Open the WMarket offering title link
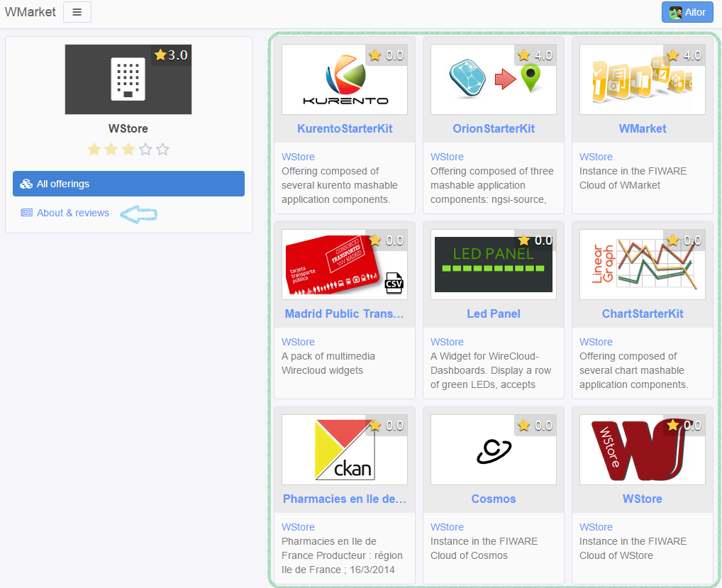Viewport: 722px width, 588px height. tap(643, 128)
